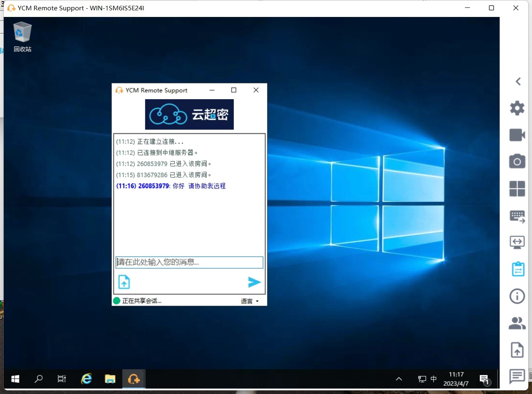Open the clipboard icon in the sidebar
The image size is (532, 394).
(x=518, y=269)
